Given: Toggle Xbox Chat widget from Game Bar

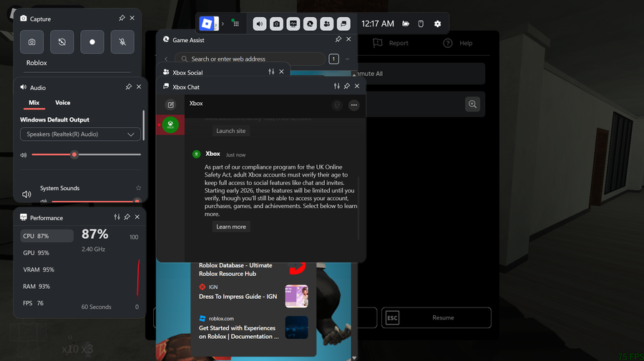Looking at the screenshot, I should (x=343, y=24).
